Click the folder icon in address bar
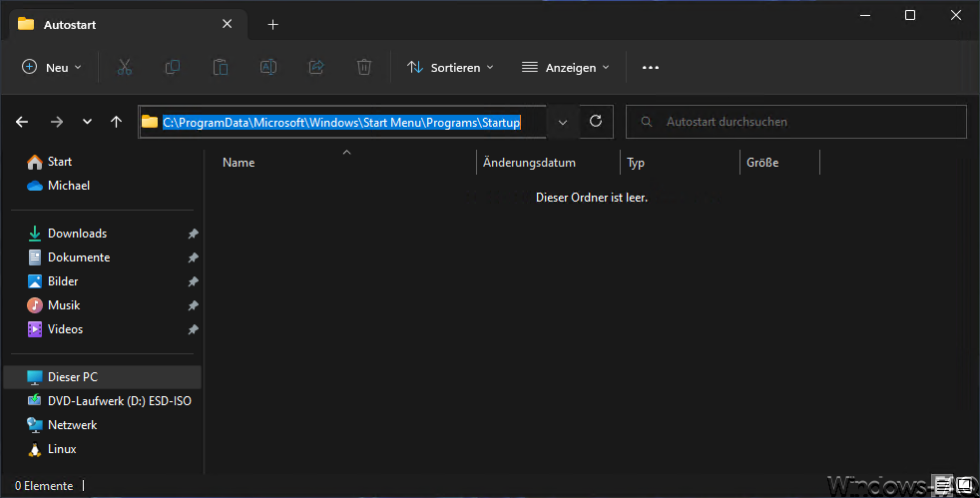This screenshot has height=498, width=980. pyautogui.click(x=150, y=122)
